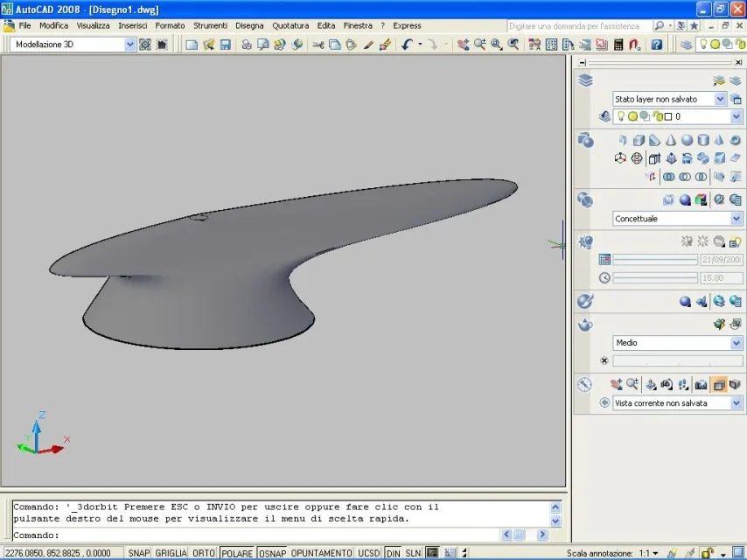Toggle DIN dynamic input
The image size is (747, 560).
click(393, 553)
